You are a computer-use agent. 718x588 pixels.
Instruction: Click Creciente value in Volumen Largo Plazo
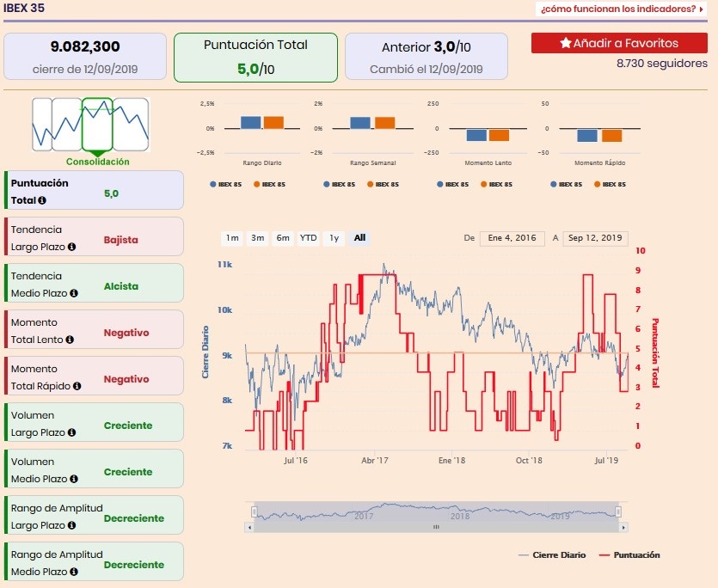pyautogui.click(x=128, y=426)
